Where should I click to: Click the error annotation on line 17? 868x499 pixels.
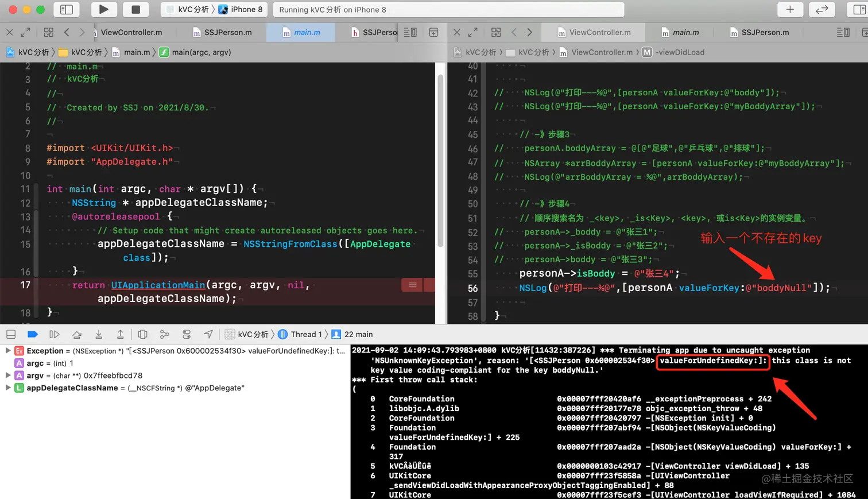coord(412,285)
